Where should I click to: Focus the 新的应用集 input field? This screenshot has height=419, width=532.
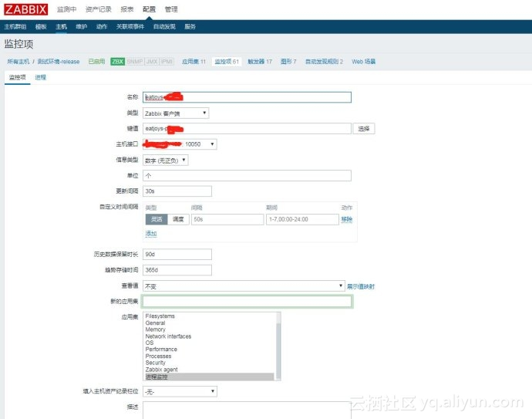247,301
